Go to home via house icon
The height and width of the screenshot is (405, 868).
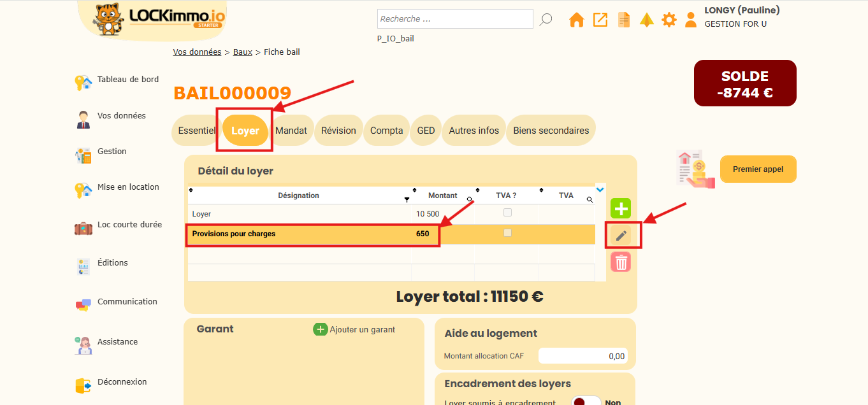click(x=577, y=20)
